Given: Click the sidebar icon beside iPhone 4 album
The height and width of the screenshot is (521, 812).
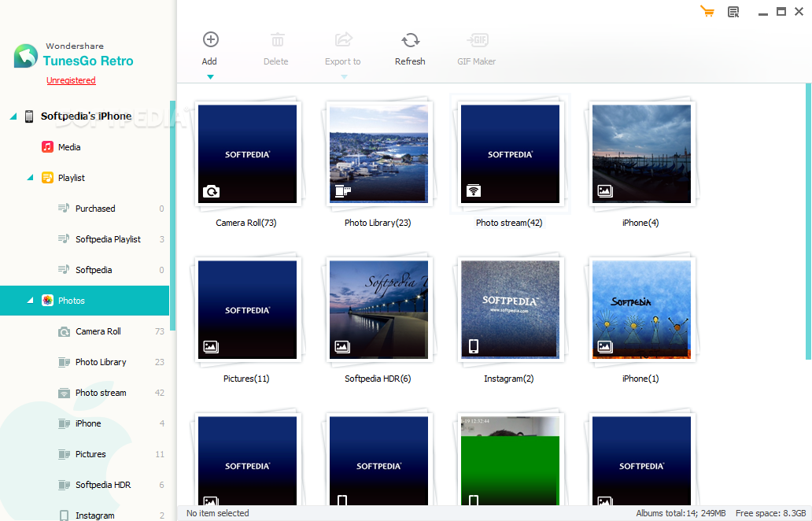Looking at the screenshot, I should pos(64,423).
